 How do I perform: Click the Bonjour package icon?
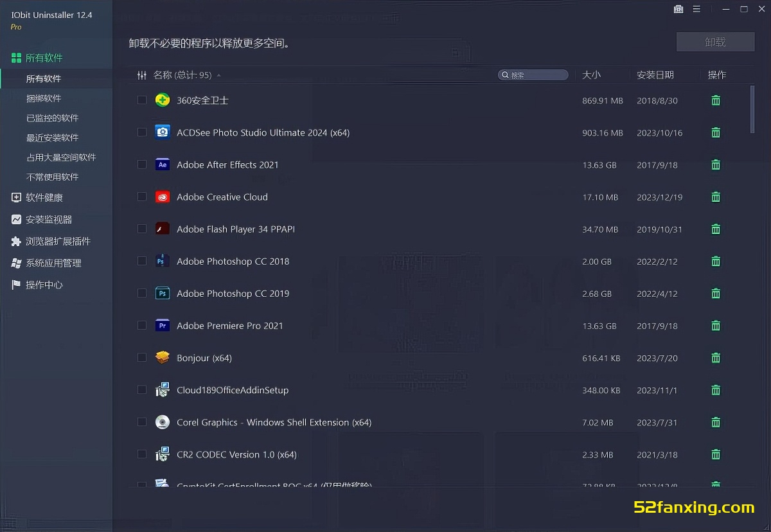(x=163, y=357)
